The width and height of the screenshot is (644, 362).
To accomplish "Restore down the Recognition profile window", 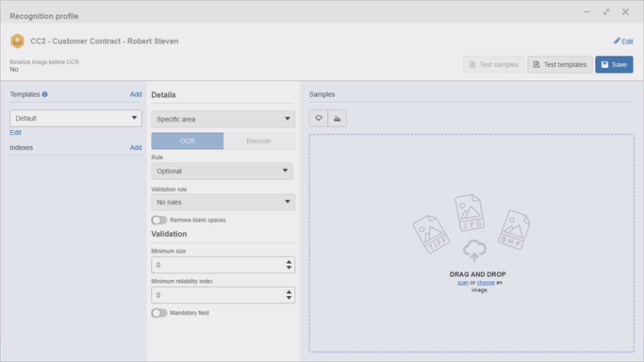I will (x=606, y=12).
